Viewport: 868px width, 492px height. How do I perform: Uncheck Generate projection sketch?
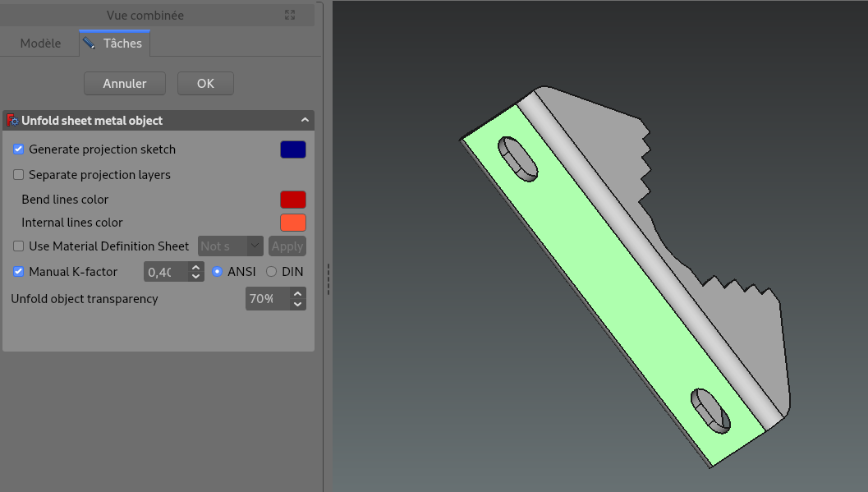(x=19, y=149)
